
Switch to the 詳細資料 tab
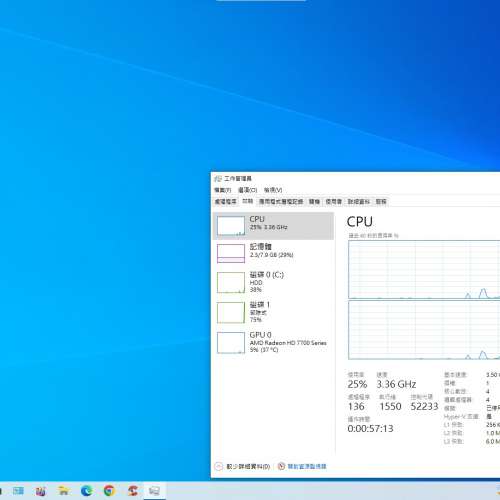359,201
